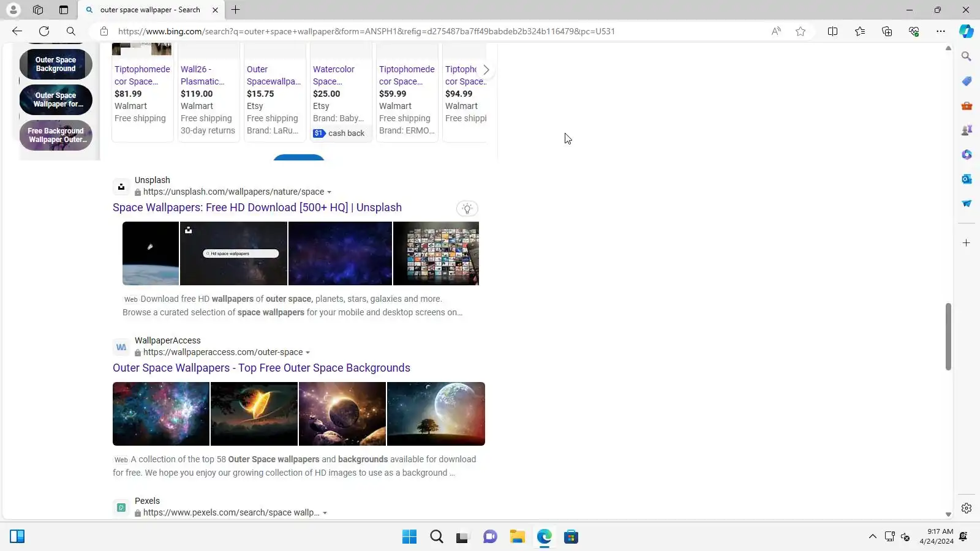Open sidebar Microsoft 365 icon
Screen dimensions: 980x551
pos(967,154)
